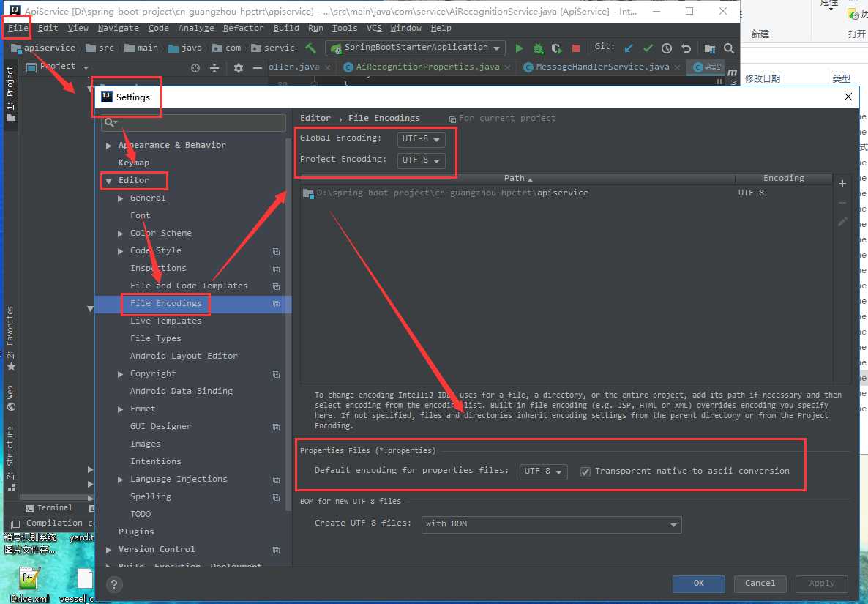Select File Types in settings tree

pos(156,338)
